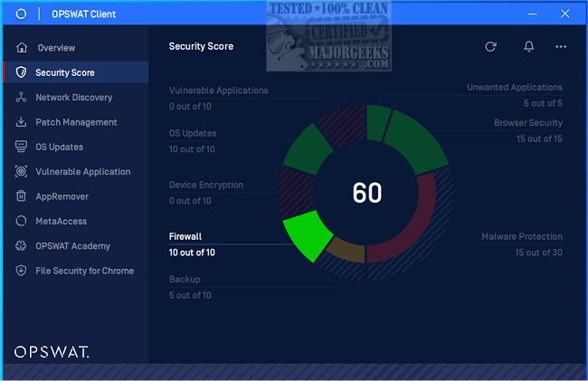Select the Backup score category

click(185, 280)
